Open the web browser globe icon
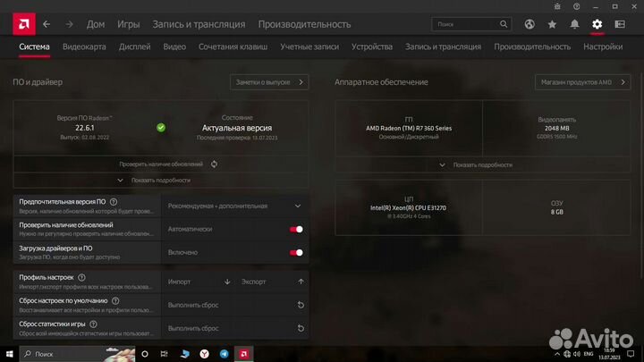Screen dimensions: 644x362 pos(530,24)
